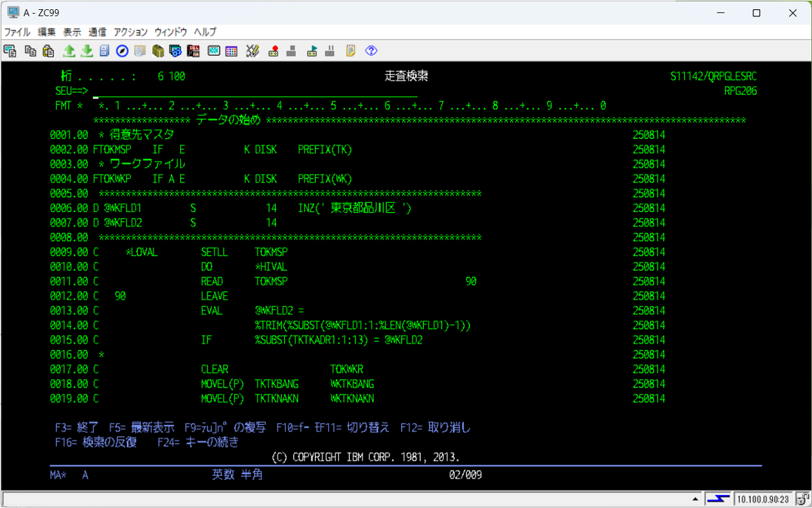Click the READ opcode on line 0011.00

point(212,281)
